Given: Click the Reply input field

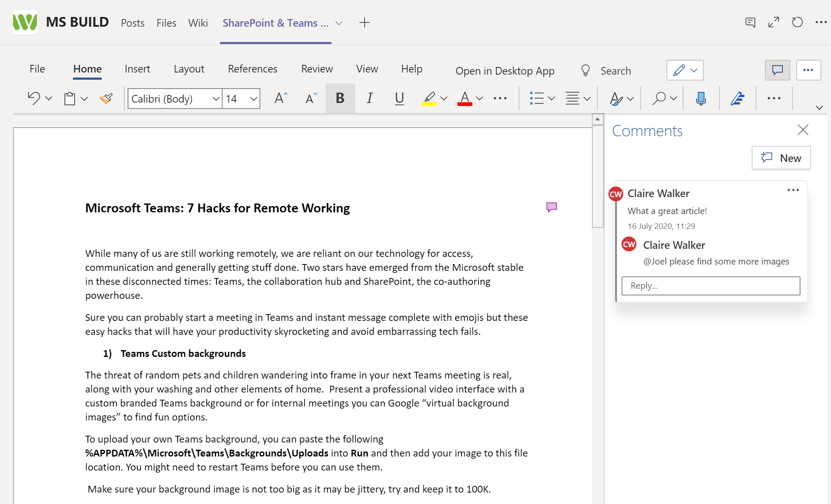Looking at the screenshot, I should (711, 286).
